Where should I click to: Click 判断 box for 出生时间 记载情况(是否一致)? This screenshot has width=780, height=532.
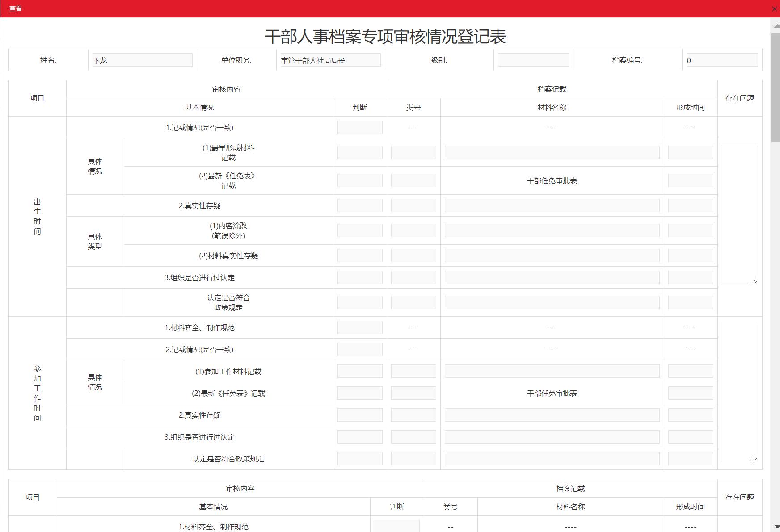[x=360, y=128]
